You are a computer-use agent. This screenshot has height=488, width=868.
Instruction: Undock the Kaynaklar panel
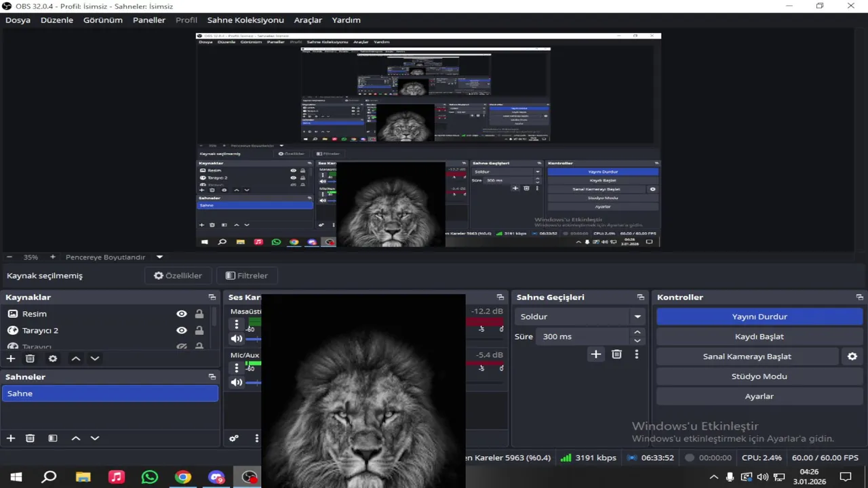[x=212, y=298]
